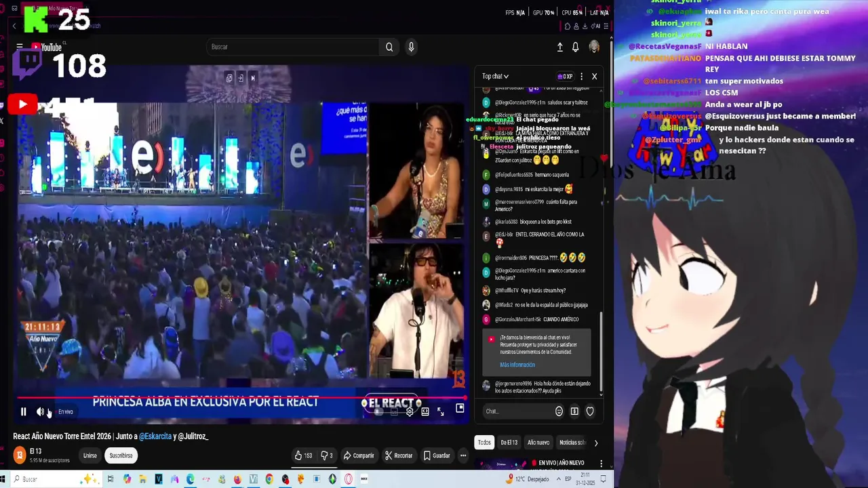The image size is (868, 488).
Task: Focus the YouTube Buscar search field
Action: pyautogui.click(x=293, y=47)
